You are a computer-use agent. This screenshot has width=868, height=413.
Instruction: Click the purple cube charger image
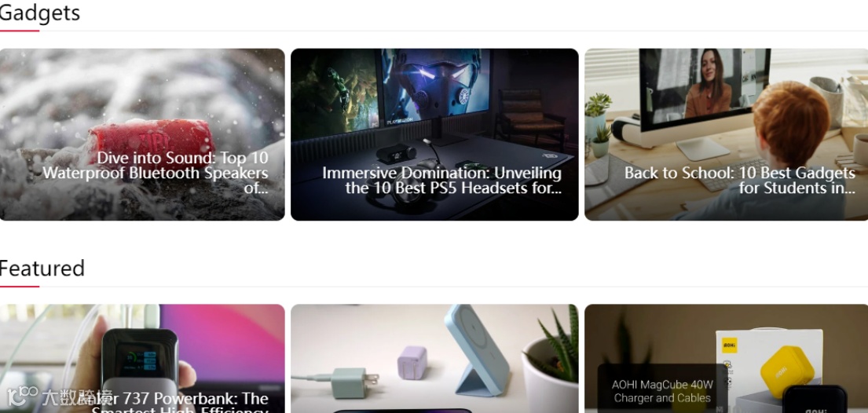pyautogui.click(x=412, y=363)
